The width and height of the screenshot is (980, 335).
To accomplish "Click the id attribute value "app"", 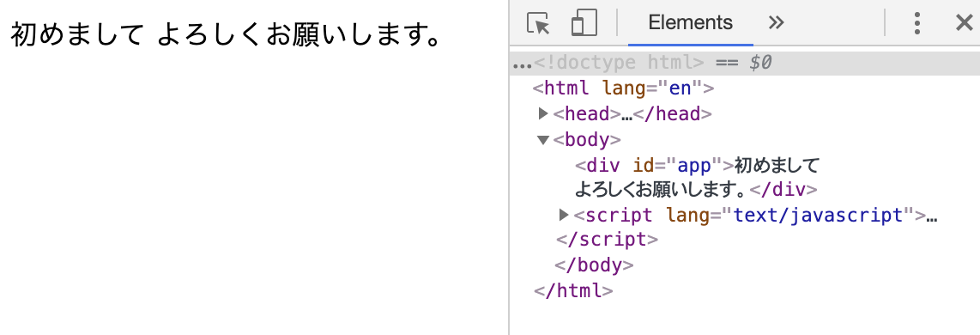I will pos(694,166).
